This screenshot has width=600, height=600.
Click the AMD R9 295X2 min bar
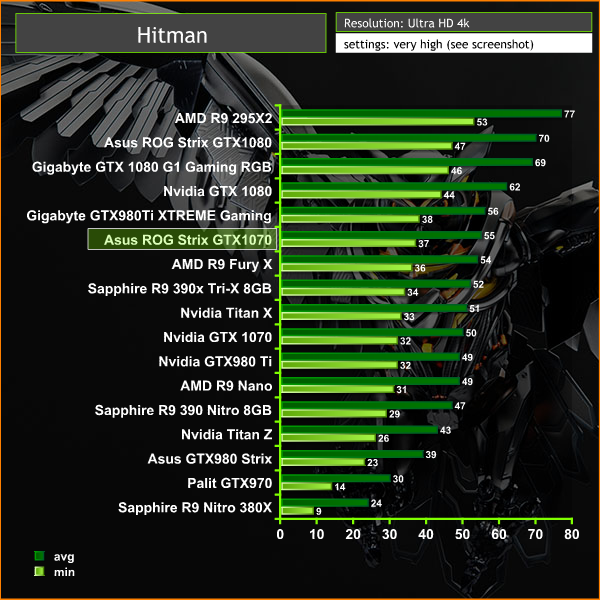pos(378,122)
